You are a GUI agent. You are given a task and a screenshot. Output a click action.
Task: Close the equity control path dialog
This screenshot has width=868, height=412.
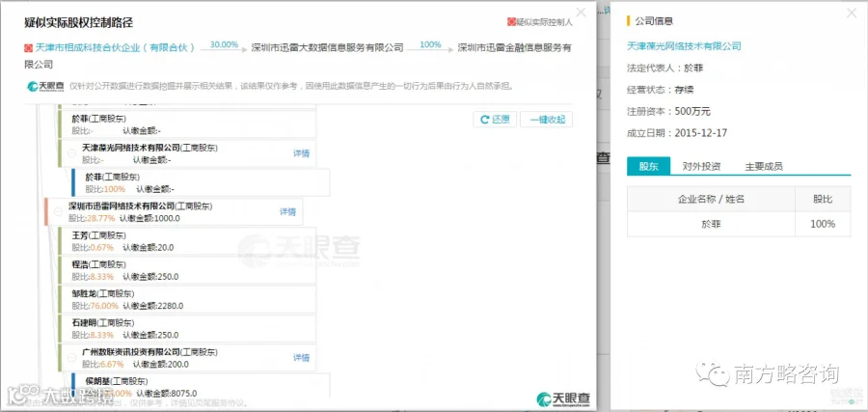tap(581, 13)
